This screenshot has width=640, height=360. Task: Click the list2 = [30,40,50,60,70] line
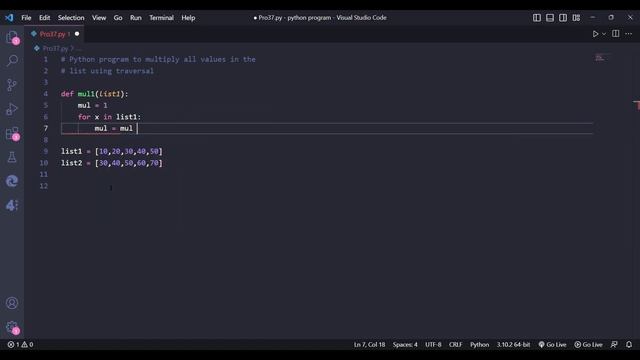point(111,163)
